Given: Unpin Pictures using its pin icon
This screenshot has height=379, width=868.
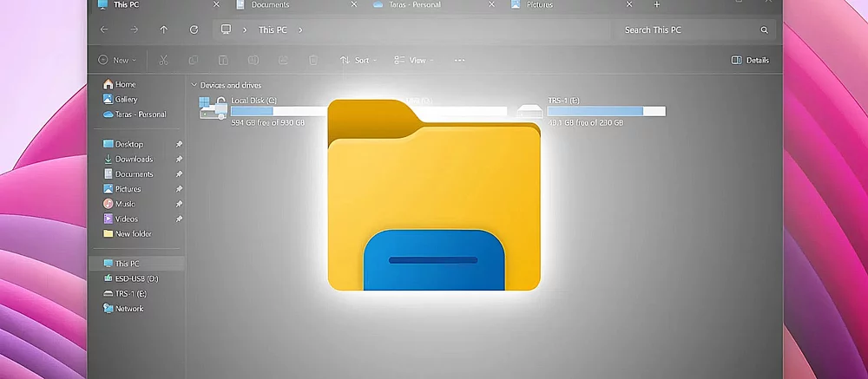Looking at the screenshot, I should pos(179,189).
